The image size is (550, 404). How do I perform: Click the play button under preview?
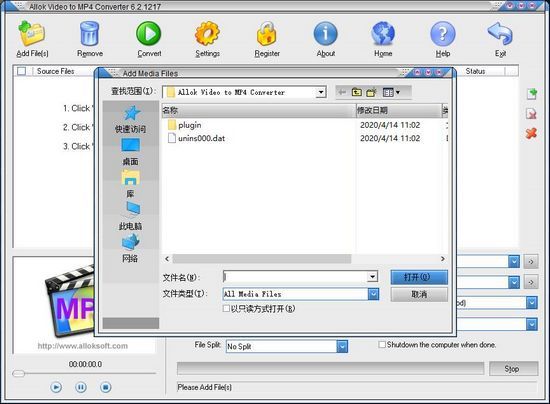click(x=56, y=387)
